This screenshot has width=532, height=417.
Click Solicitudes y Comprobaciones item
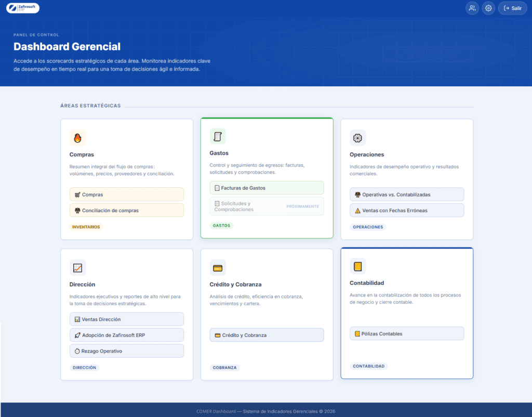pyautogui.click(x=267, y=206)
